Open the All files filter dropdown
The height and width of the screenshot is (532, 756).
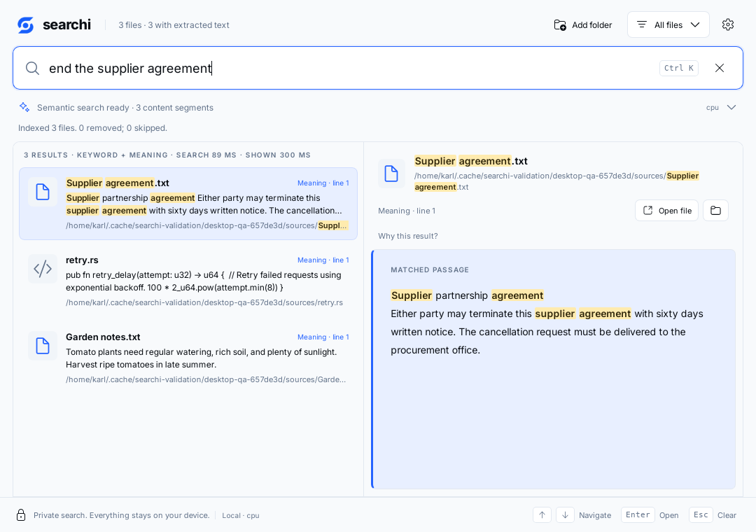pos(668,24)
